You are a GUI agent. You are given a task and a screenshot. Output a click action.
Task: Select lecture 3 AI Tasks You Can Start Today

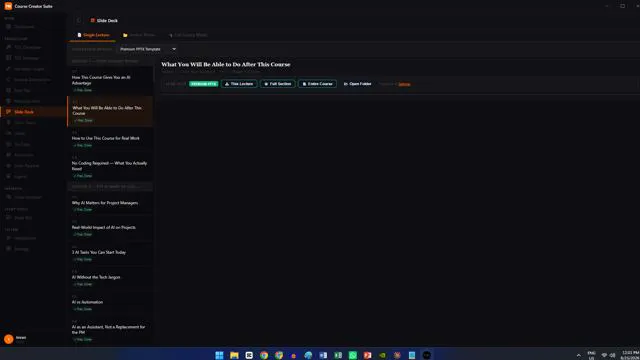click(x=110, y=254)
